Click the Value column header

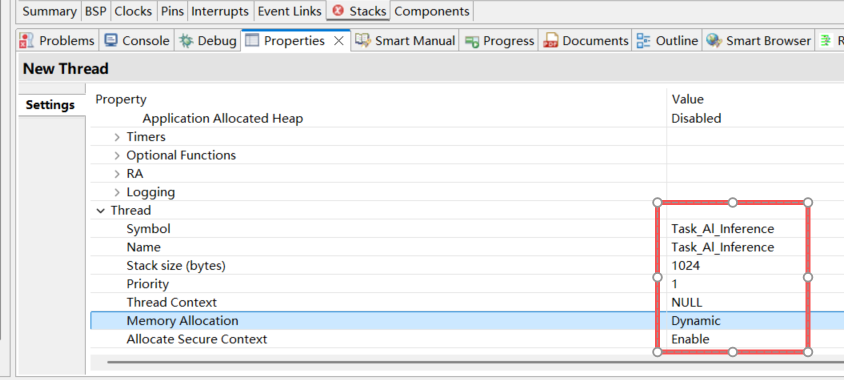pos(687,99)
